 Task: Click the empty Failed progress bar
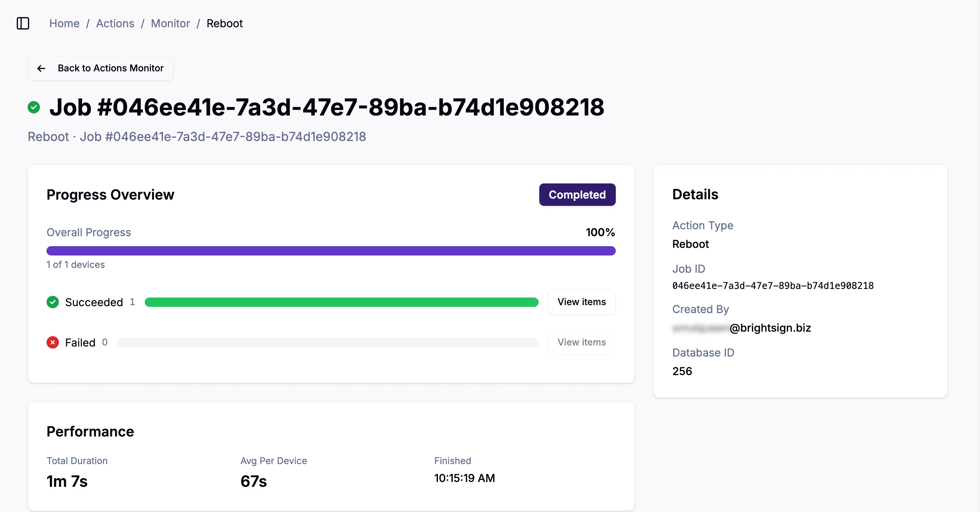[x=328, y=343]
